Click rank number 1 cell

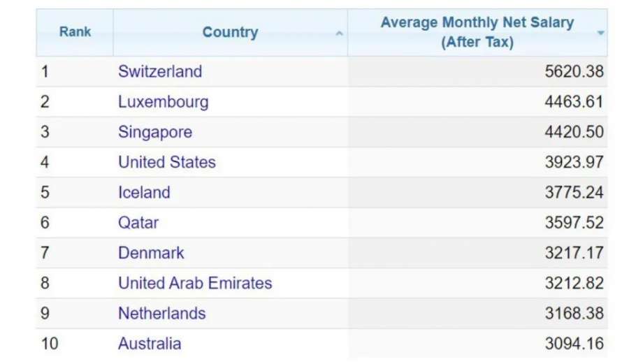click(45, 71)
